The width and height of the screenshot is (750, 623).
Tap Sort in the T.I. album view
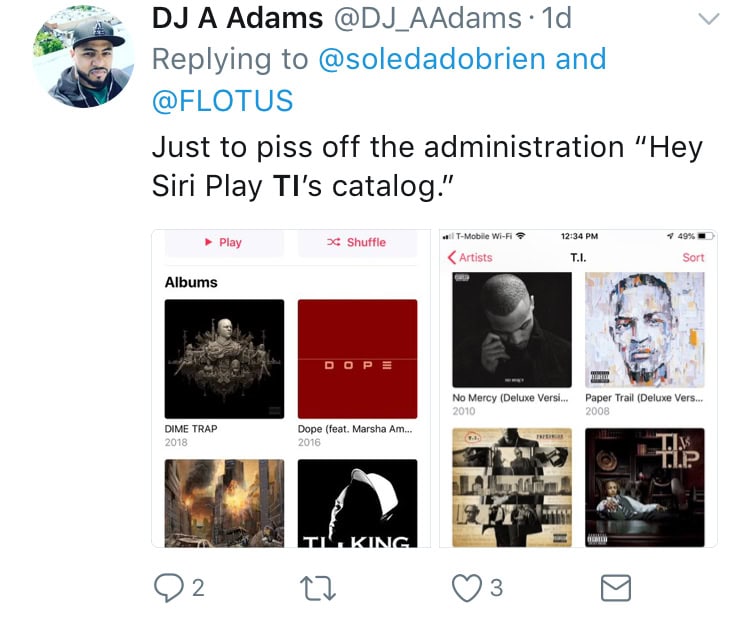(693, 257)
